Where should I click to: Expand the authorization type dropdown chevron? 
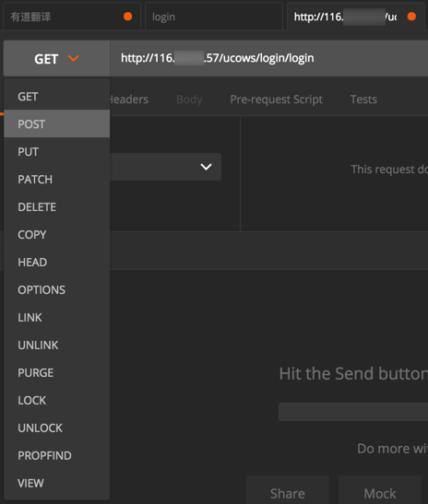pyautogui.click(x=206, y=167)
